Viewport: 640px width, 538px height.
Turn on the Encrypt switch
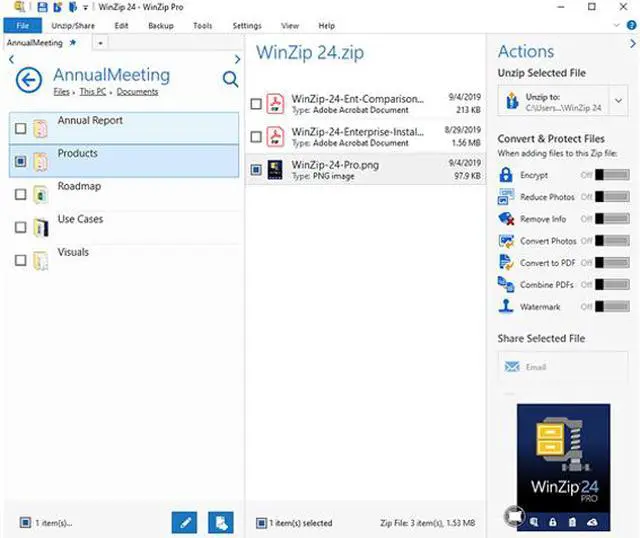tap(612, 175)
